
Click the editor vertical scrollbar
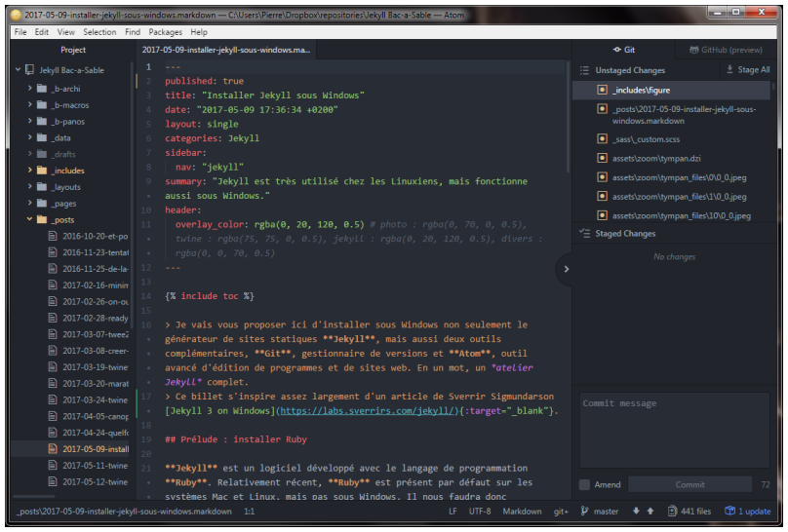point(568,118)
